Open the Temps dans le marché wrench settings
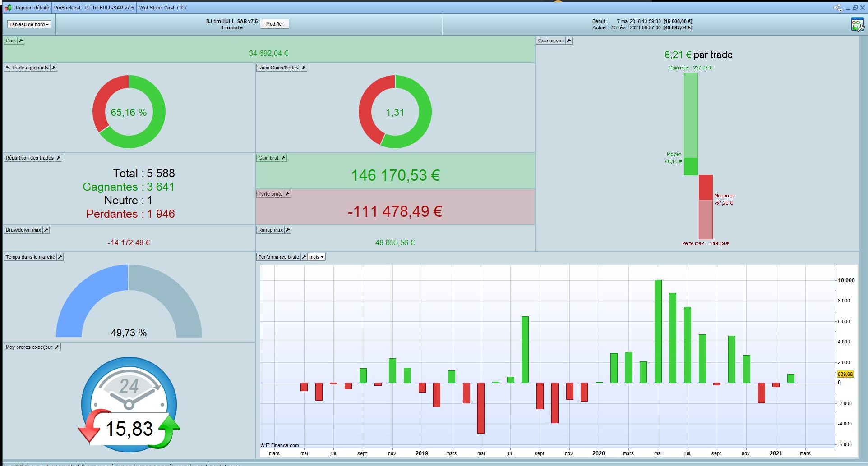The image size is (868, 466). tap(60, 257)
